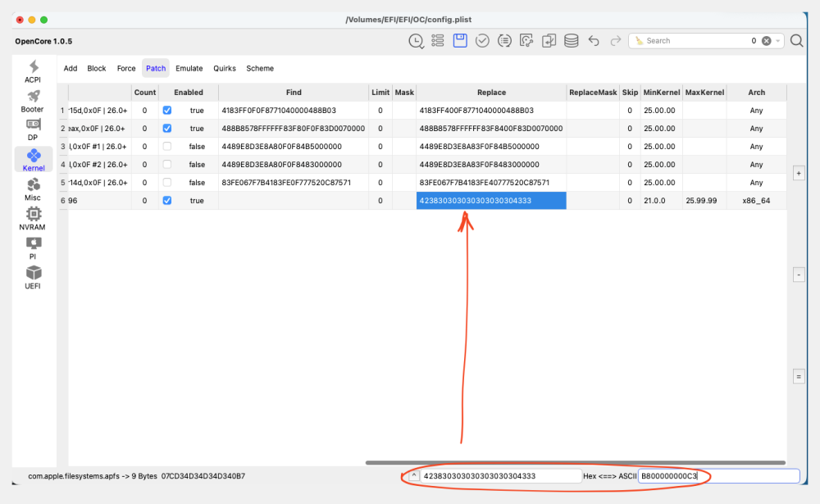Switch to the Scheme tab

(260, 69)
